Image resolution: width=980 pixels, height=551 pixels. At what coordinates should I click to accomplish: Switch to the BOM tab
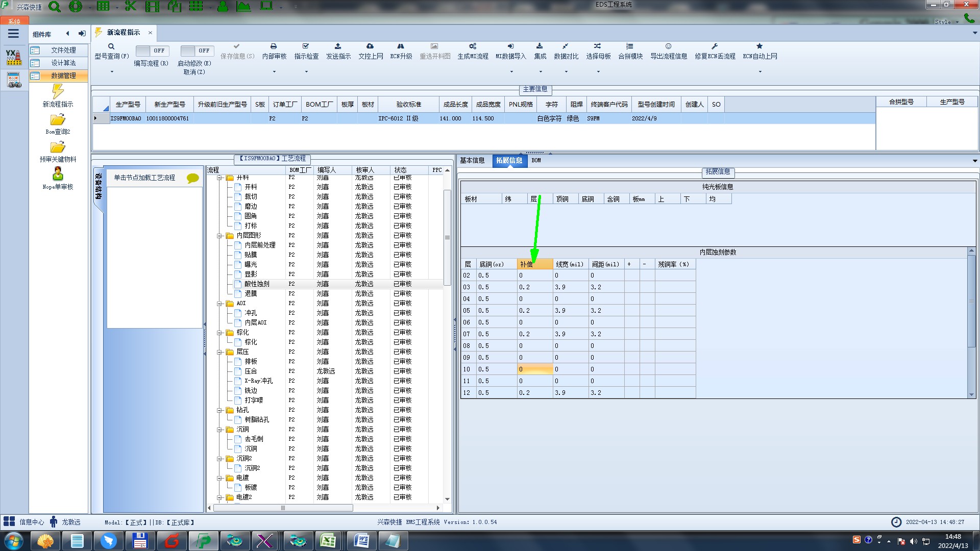pyautogui.click(x=536, y=161)
